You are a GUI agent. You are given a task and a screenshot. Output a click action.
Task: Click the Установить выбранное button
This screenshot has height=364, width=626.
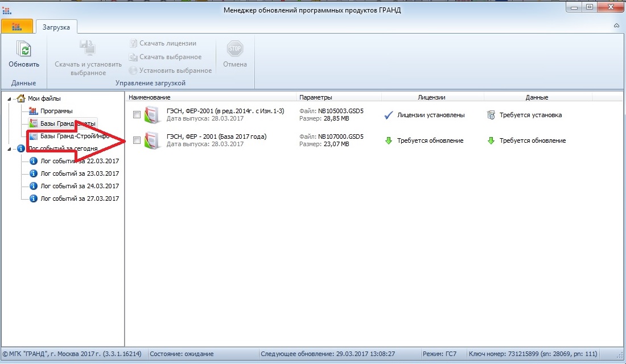pos(170,71)
